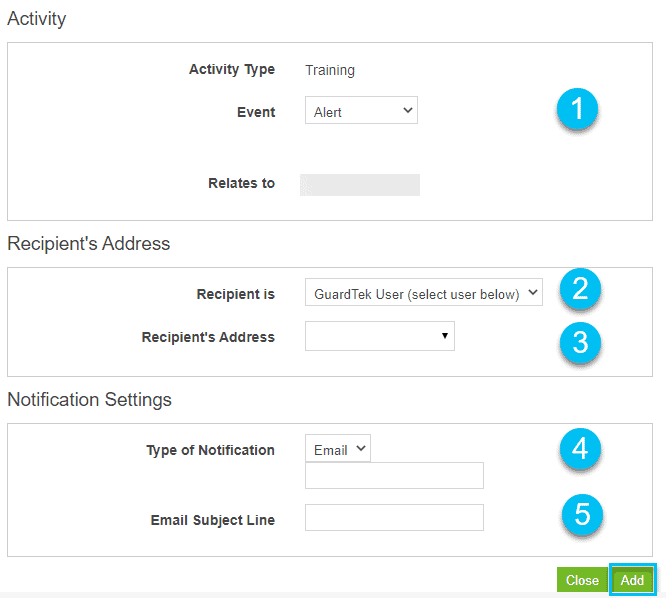Click the Type of Notification label
666x598 pixels.
(210, 450)
